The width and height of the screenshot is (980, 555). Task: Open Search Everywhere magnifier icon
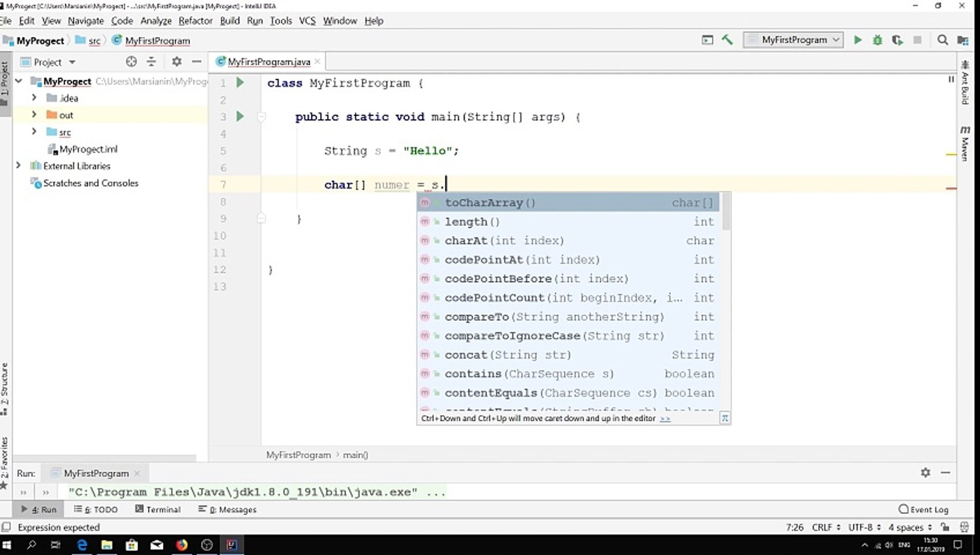(943, 40)
